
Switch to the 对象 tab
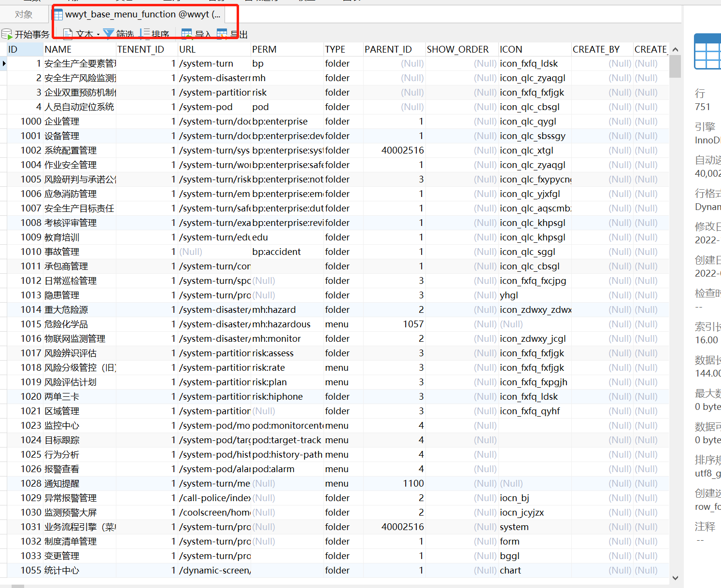point(24,14)
